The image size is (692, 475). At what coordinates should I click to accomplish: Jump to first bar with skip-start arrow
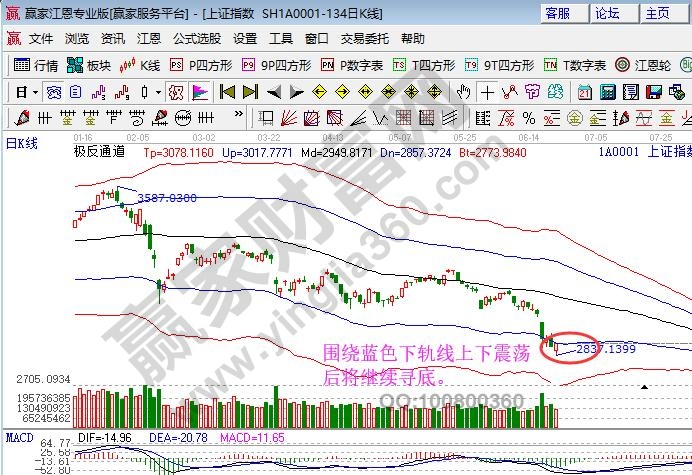tap(226, 92)
